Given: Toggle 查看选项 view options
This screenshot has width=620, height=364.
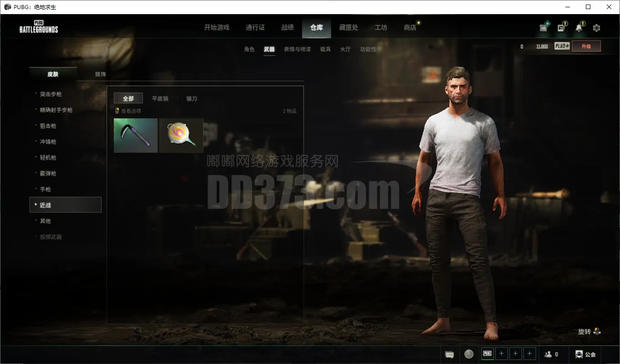Looking at the screenshot, I should 128,111.
